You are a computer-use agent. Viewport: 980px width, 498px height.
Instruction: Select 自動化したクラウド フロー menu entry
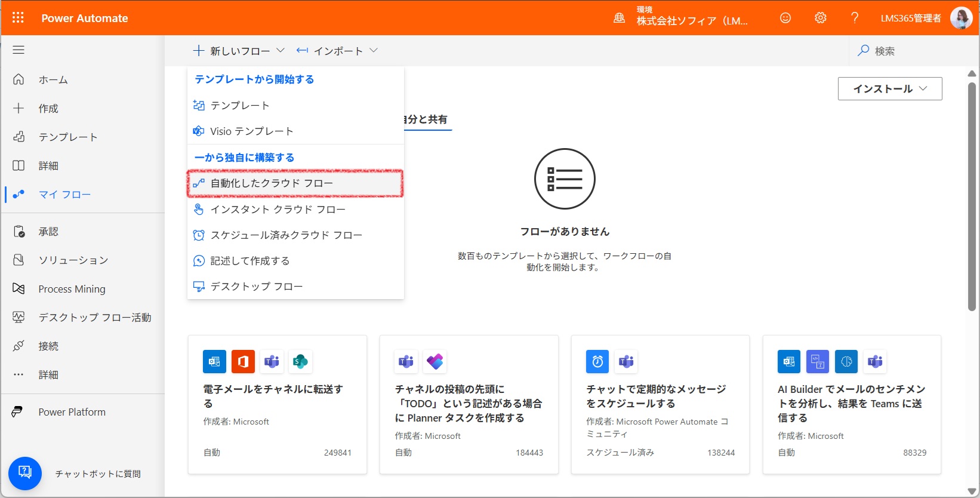(x=295, y=183)
